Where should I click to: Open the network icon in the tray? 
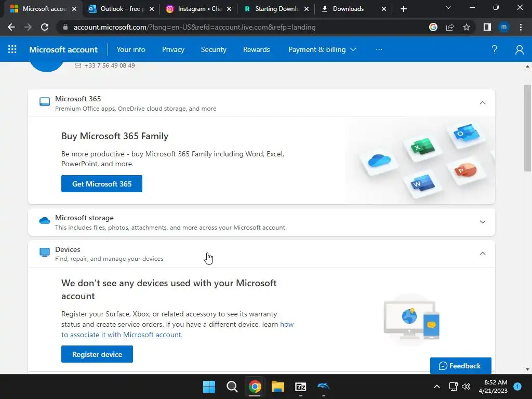453,387
